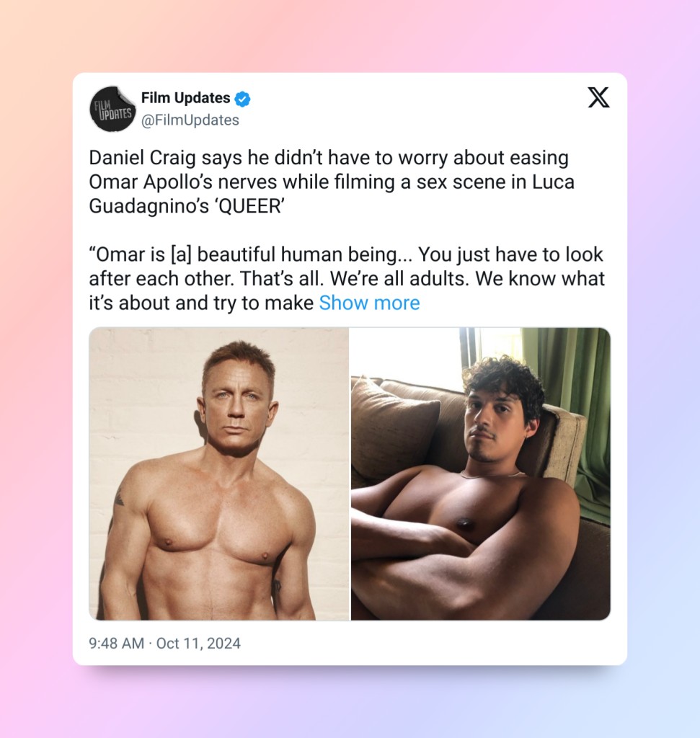The image size is (700, 738).
Task: Visit the @FilmUpdates handle link
Action: tap(190, 120)
